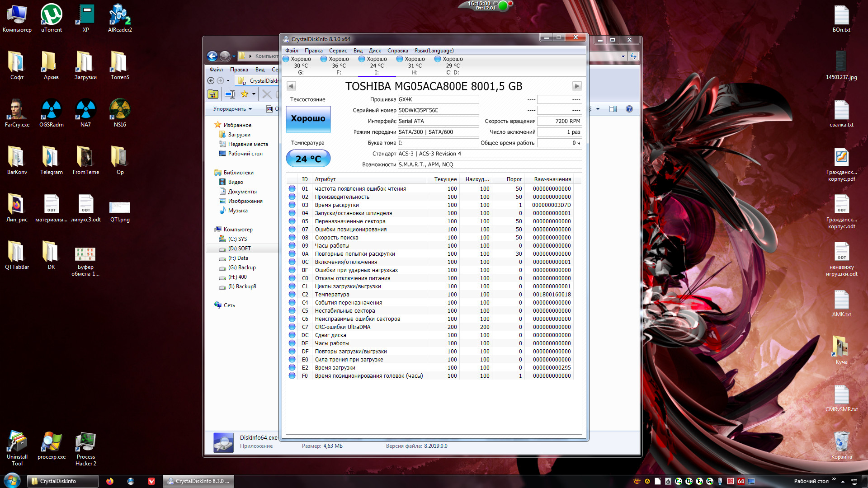Open the Диск menu

pyautogui.click(x=375, y=51)
